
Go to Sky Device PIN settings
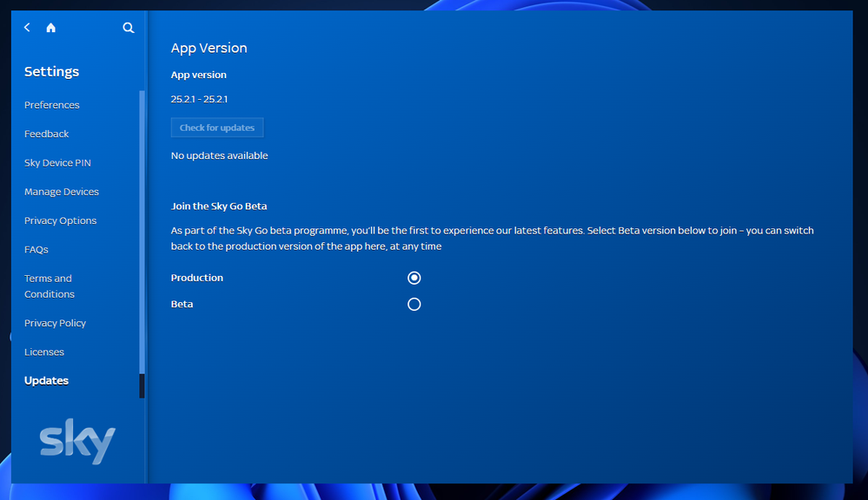pyautogui.click(x=57, y=163)
